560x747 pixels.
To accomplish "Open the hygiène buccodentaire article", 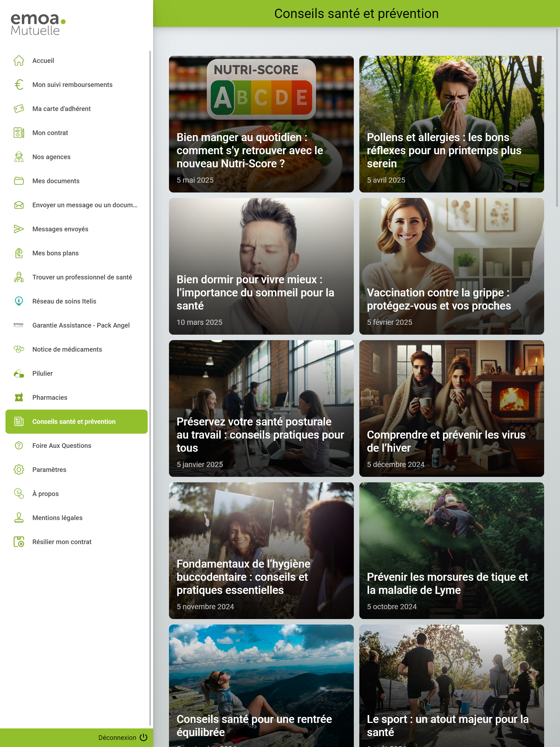I will pos(261,550).
